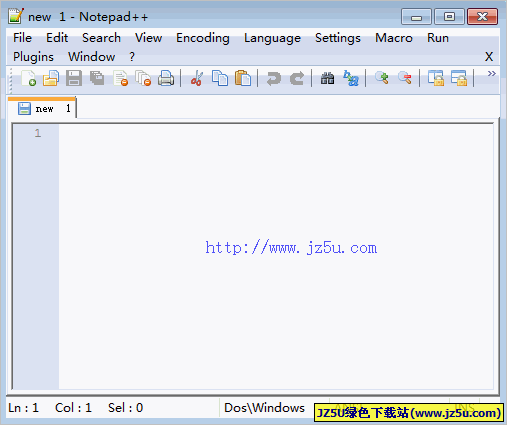Screen dimensions: 507x425
Task: Click the New file toolbar icon
Action: coord(28,78)
